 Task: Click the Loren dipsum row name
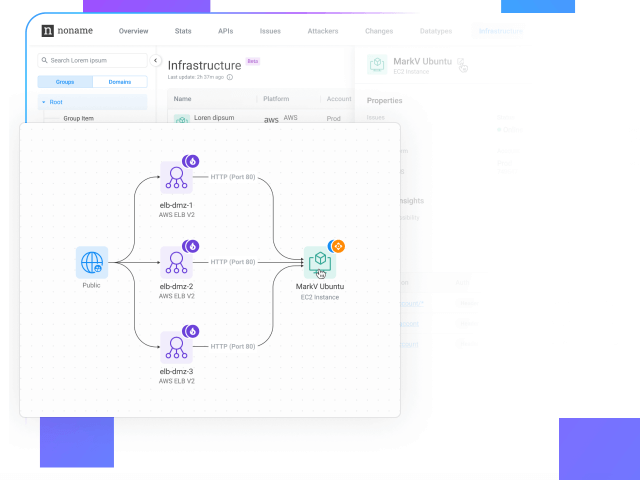pos(214,118)
